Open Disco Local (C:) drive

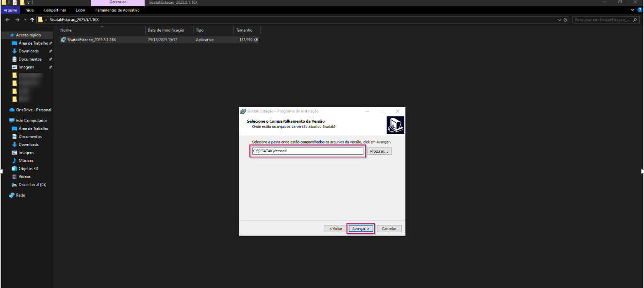pos(32,185)
